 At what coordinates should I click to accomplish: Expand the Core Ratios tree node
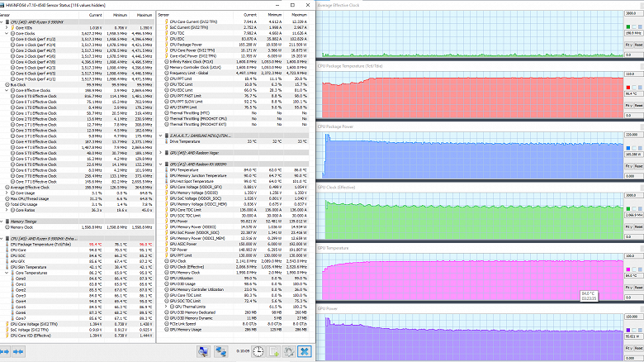coord(7,210)
